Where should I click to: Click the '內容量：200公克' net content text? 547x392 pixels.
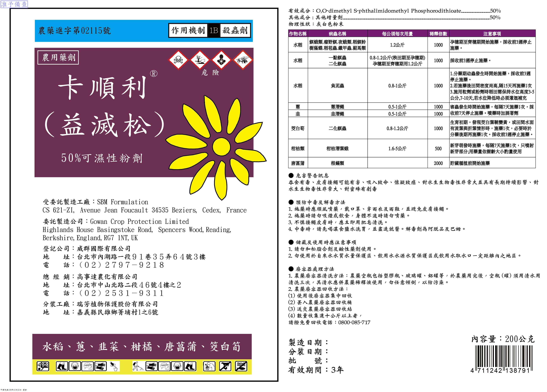(x=503, y=339)
